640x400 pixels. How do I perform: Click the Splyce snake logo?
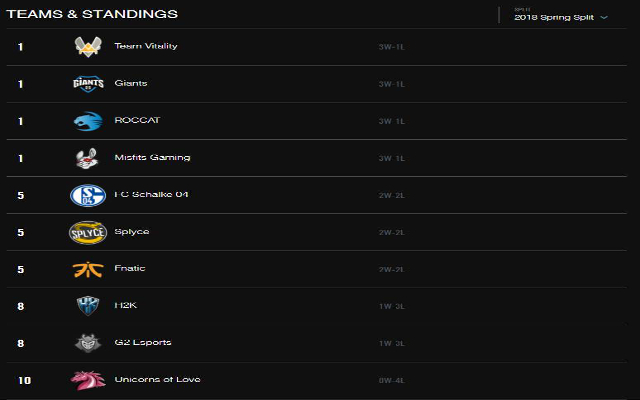coord(88,233)
